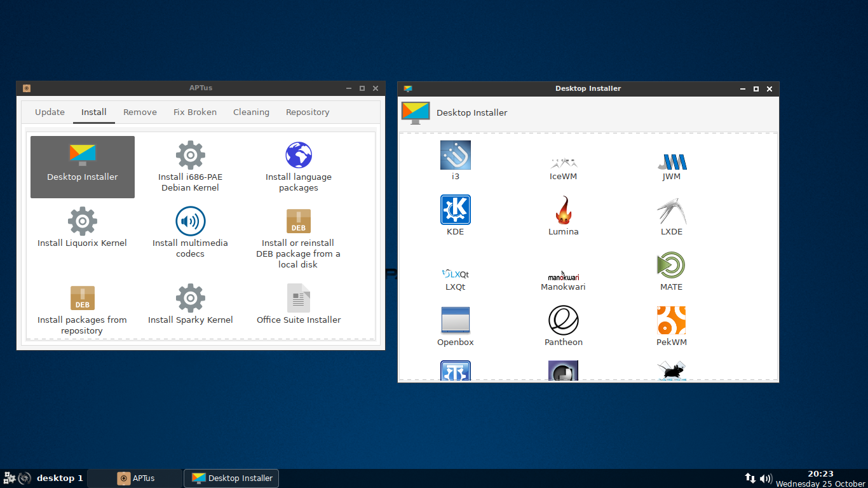Maximize the APTus window
Screen dimensions: 868x488
click(362, 88)
